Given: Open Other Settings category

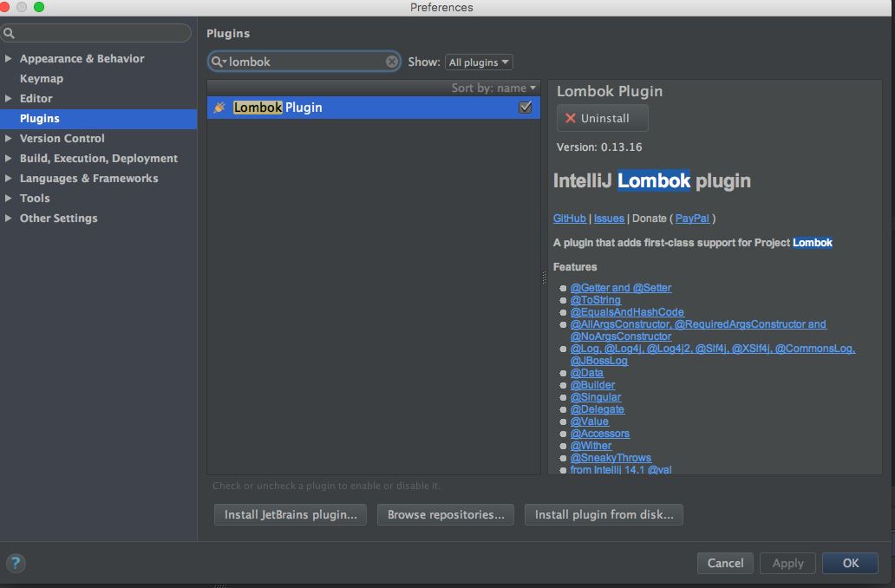Looking at the screenshot, I should pyautogui.click(x=59, y=218).
